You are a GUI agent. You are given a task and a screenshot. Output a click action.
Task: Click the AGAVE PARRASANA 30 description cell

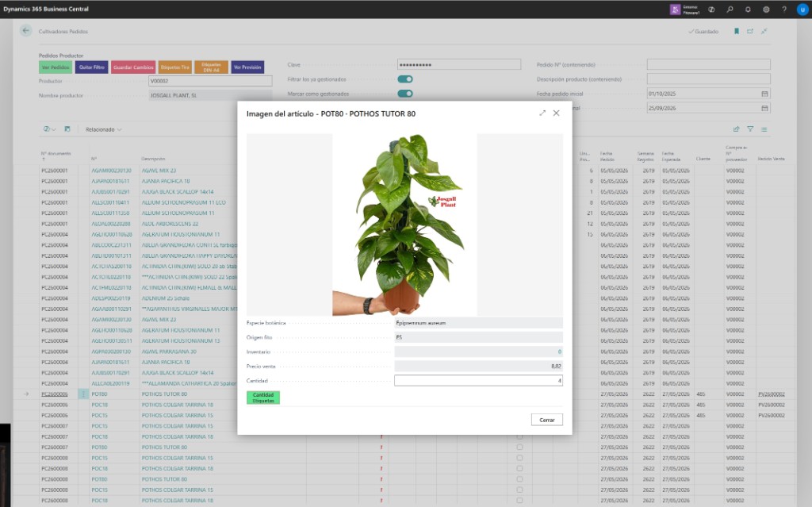tap(170, 351)
